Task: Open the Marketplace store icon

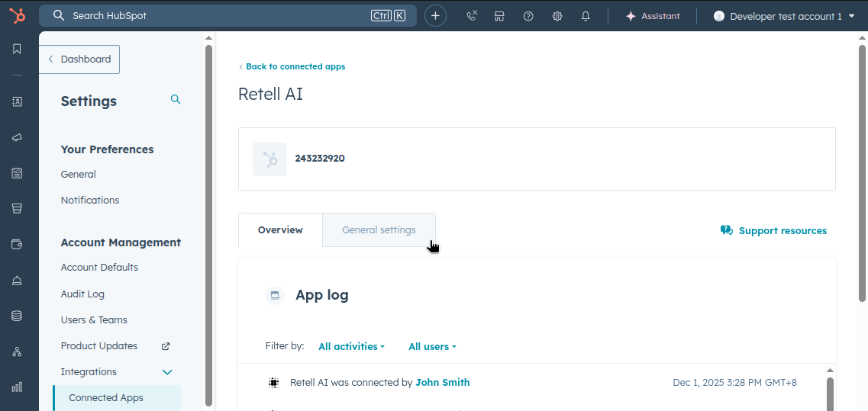Action: coord(499,16)
